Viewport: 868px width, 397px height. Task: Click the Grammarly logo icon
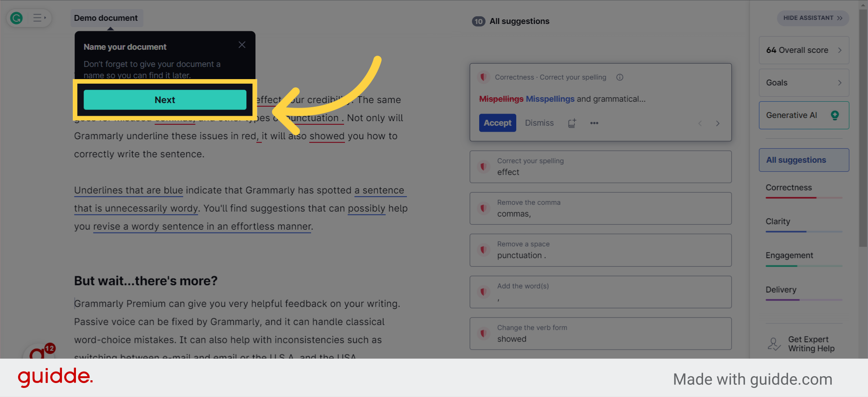(17, 18)
